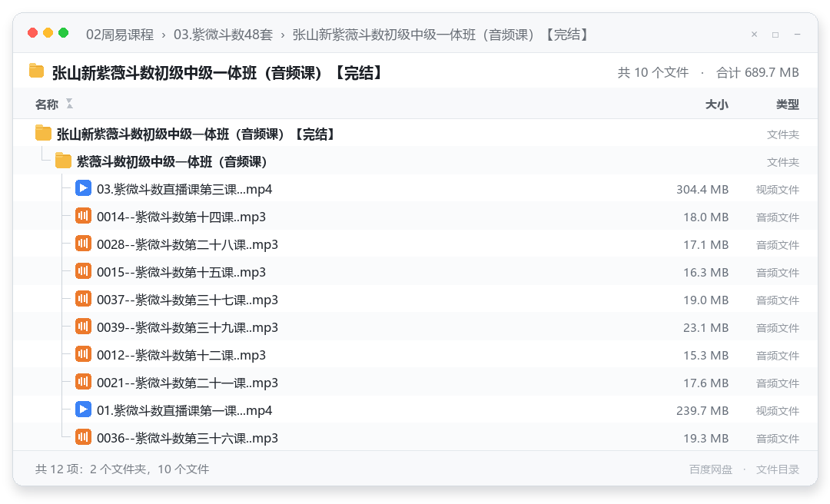Image resolution: width=830 pixels, height=504 pixels.
Task: Select file 0036--紫微斗数第三十六课..mp3
Action: (x=416, y=436)
